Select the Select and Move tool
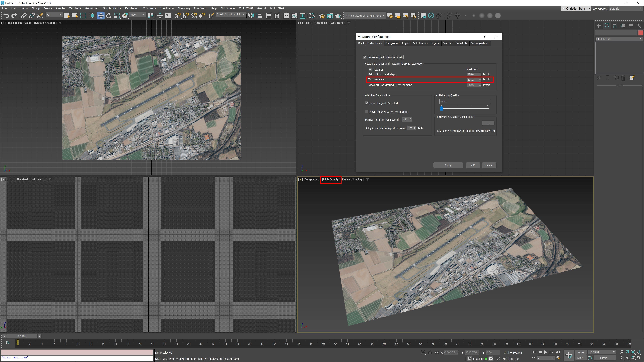The height and width of the screenshot is (362, 644). [101, 15]
